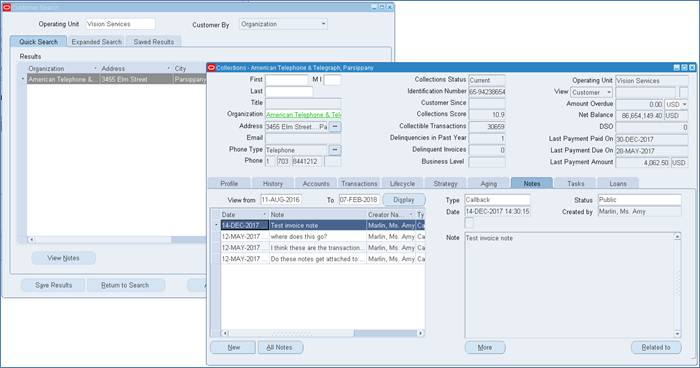Viewport: 700px width, 368px height.
Task: Open Address ellipsis list of values button
Action: [x=335, y=127]
